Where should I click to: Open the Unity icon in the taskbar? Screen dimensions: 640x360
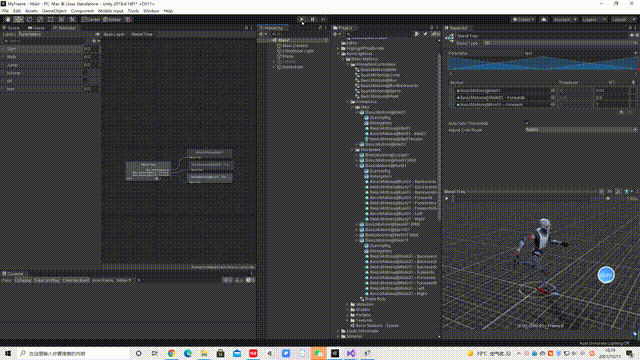pyautogui.click(x=335, y=353)
